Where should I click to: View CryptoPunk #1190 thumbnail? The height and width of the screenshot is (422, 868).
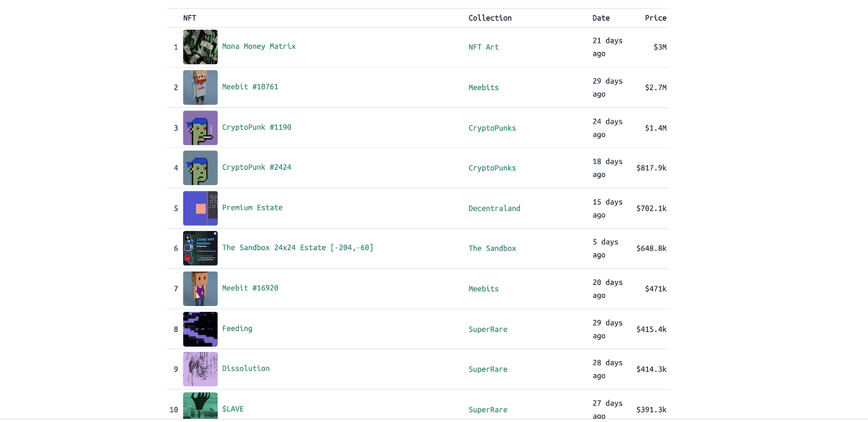click(x=200, y=127)
